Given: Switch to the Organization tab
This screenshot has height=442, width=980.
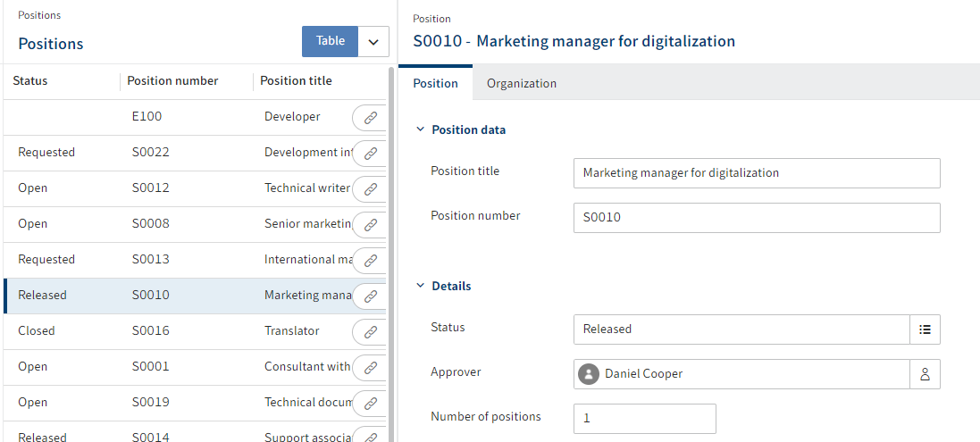Looking at the screenshot, I should (x=521, y=83).
